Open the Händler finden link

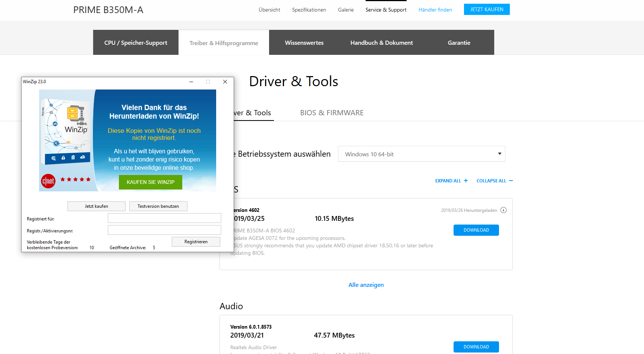435,10
